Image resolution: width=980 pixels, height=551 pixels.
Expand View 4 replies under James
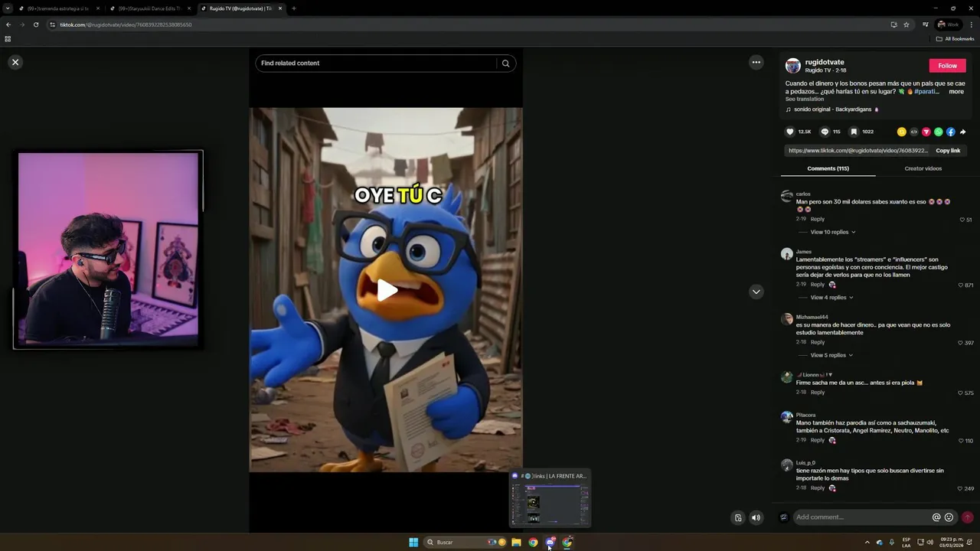pos(831,298)
